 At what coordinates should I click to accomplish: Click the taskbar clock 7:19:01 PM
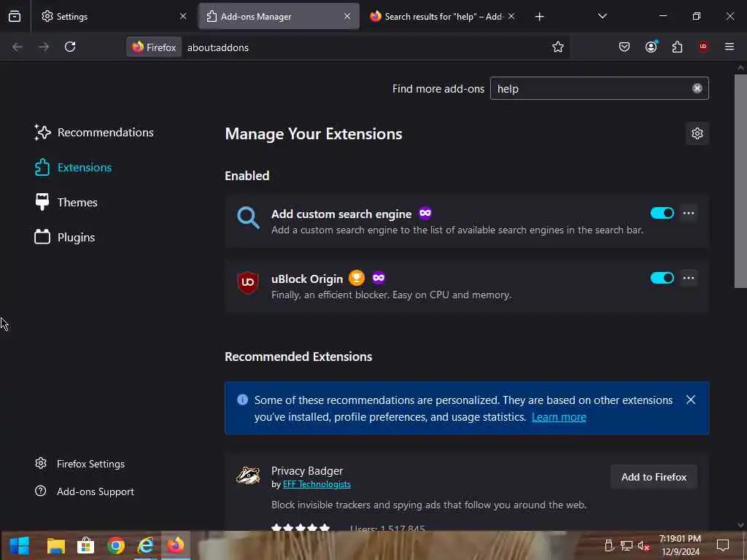point(680,539)
